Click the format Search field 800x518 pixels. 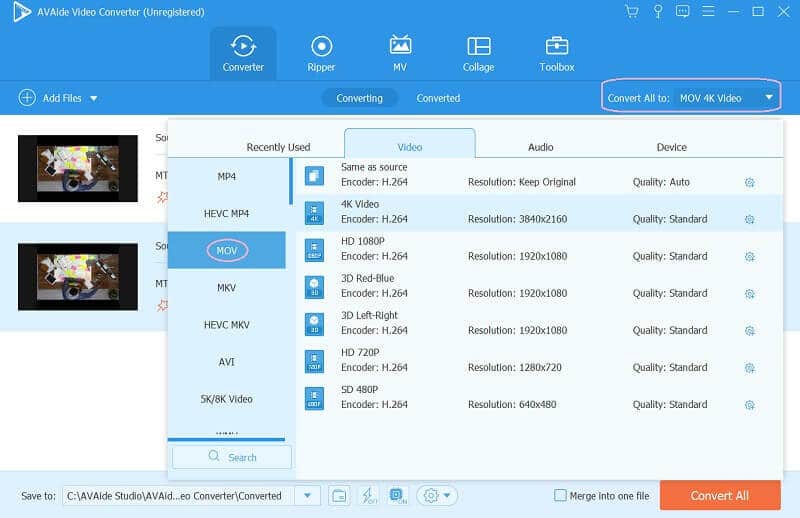(x=232, y=457)
